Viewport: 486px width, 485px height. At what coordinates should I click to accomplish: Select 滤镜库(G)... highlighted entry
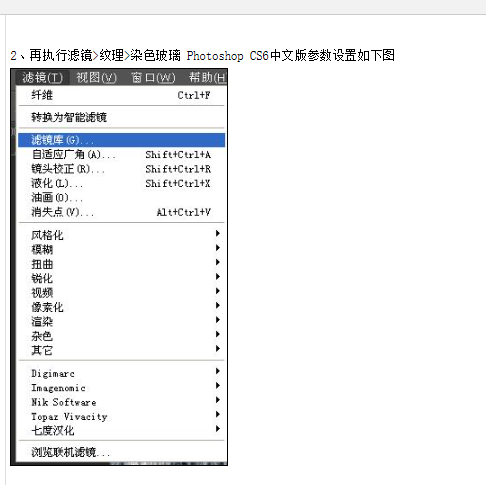pos(122,140)
